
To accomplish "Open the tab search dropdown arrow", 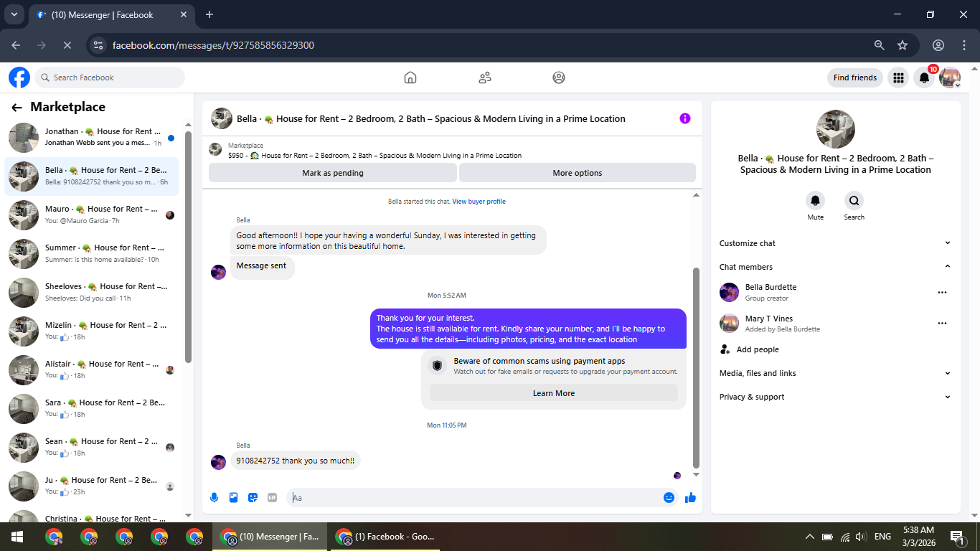I will [13, 14].
